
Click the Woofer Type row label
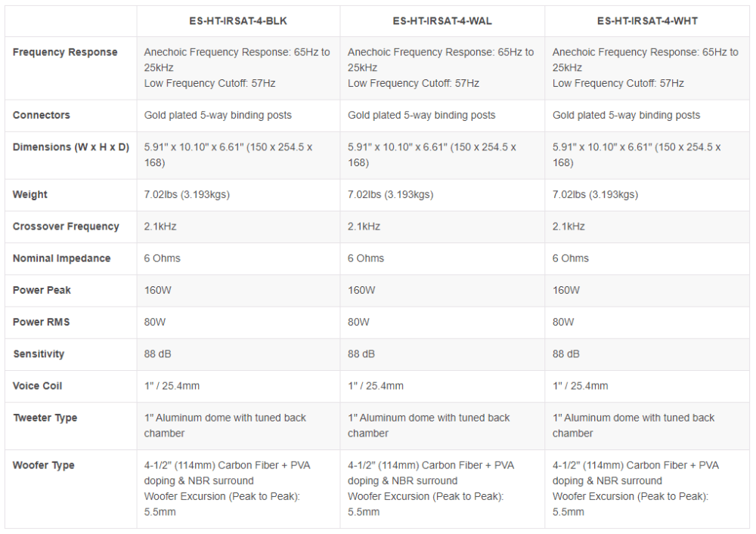[43, 465]
